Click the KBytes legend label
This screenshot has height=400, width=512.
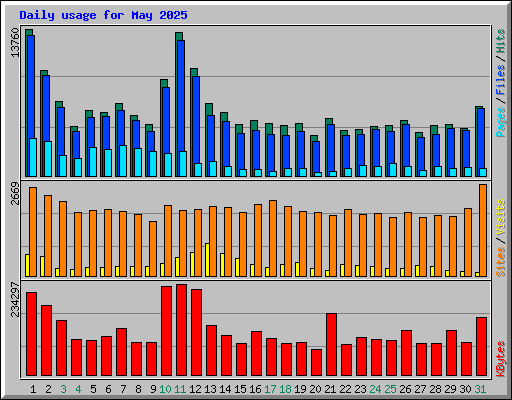coord(501,359)
